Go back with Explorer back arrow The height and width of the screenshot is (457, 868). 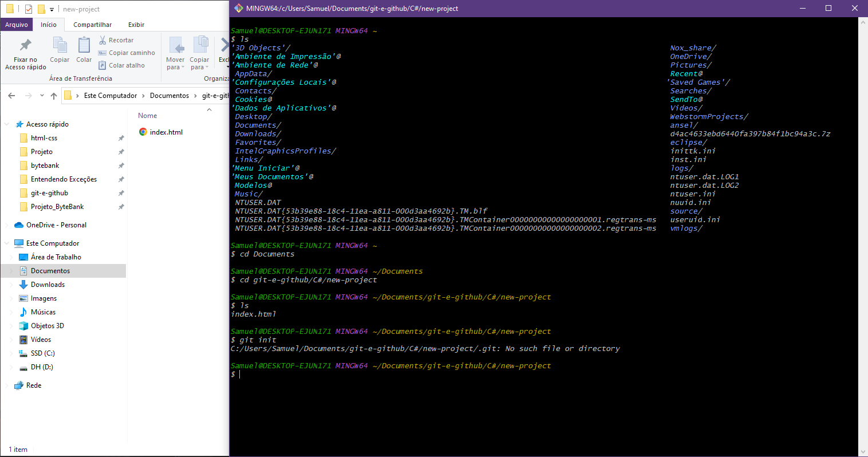coord(11,96)
